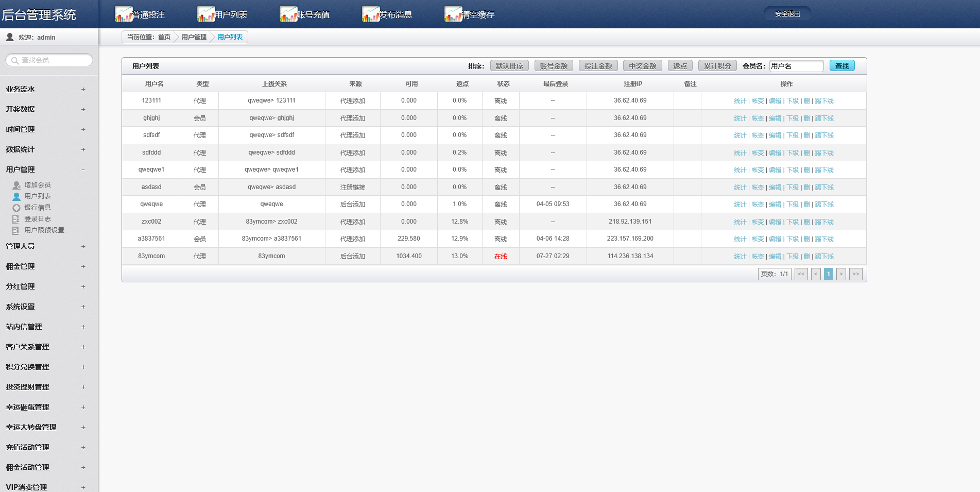Screen dimensions: 980x492
Task: Click 编辑 for user a3837561
Action: click(775, 239)
